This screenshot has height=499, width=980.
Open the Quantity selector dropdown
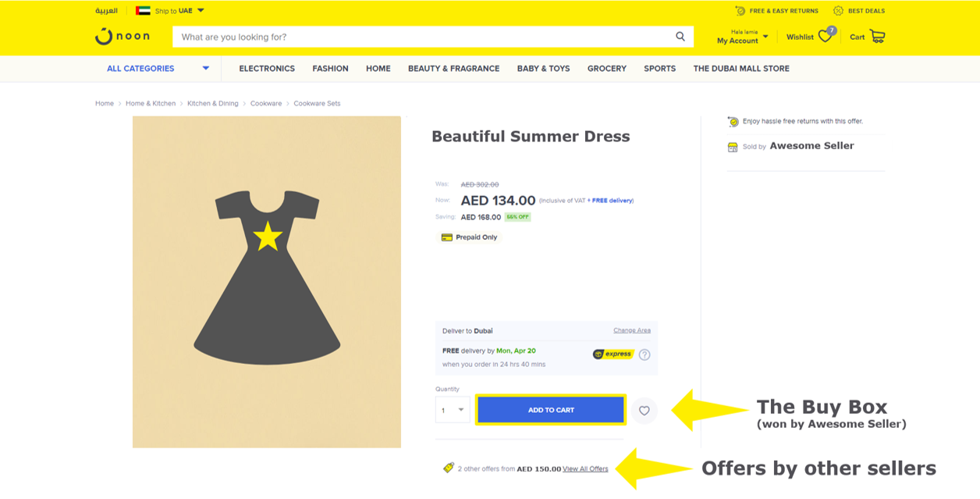(453, 410)
